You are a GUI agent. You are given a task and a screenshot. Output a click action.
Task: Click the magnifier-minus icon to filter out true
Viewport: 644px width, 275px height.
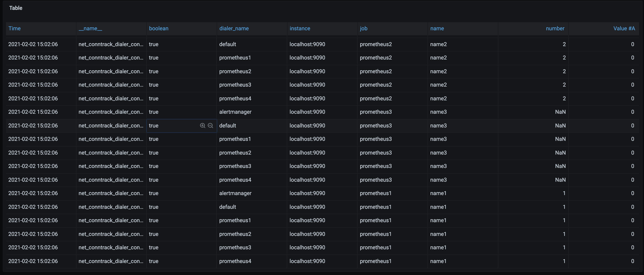click(211, 126)
